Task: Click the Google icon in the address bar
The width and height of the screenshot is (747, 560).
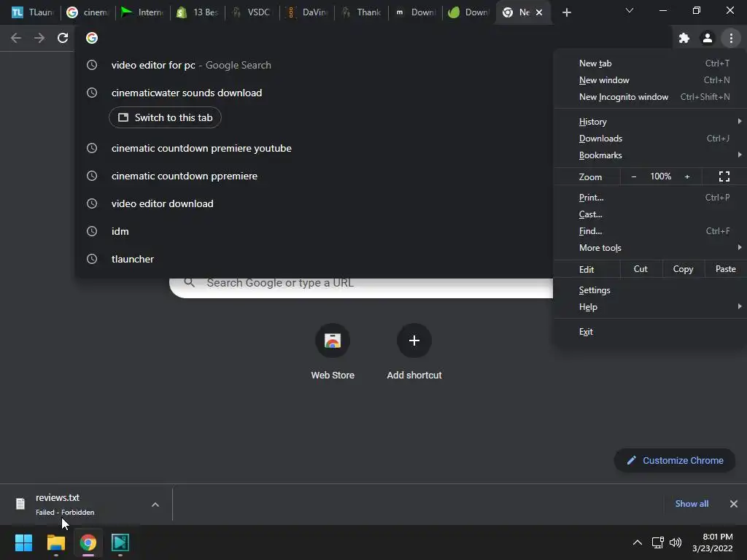Action: click(92, 38)
